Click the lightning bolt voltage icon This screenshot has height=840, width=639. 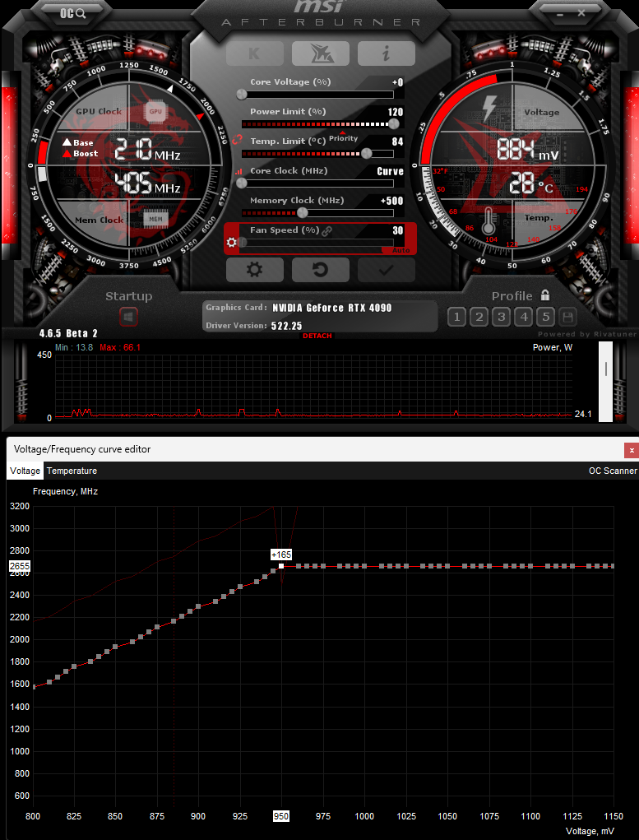point(489,109)
